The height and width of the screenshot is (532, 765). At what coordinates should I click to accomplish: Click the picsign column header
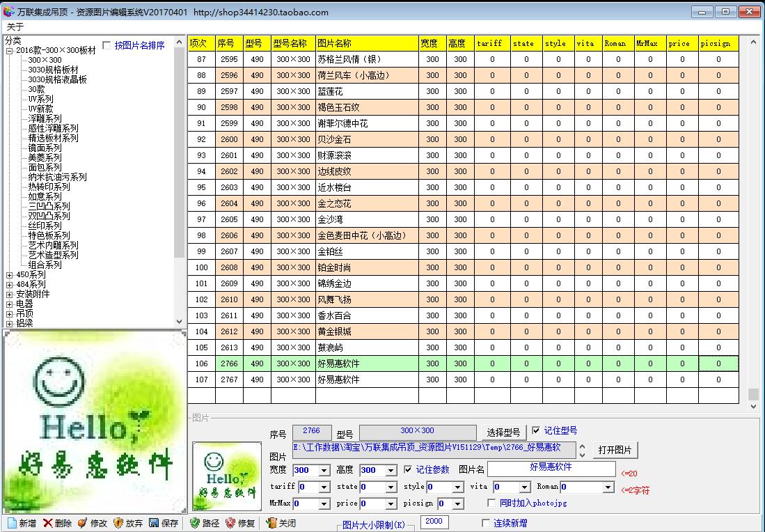pos(718,43)
